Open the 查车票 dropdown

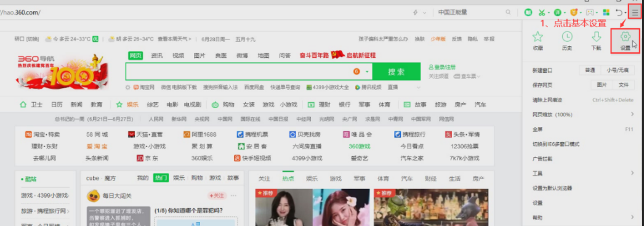467,76
